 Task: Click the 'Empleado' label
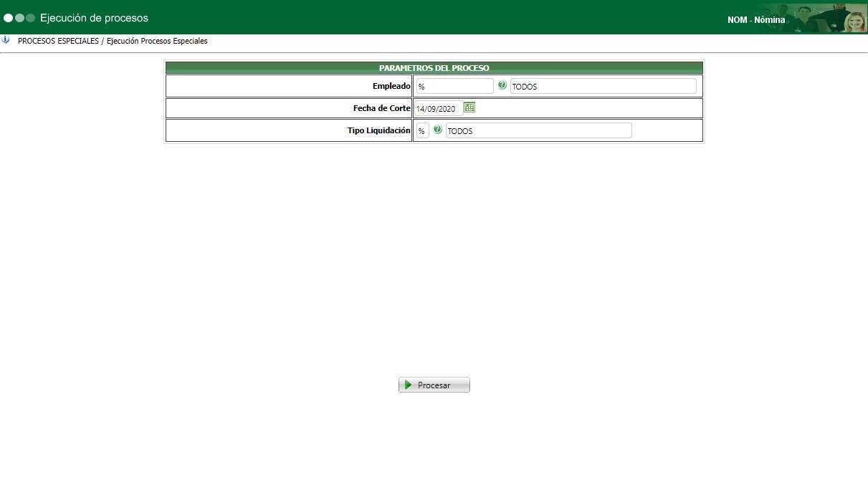391,86
